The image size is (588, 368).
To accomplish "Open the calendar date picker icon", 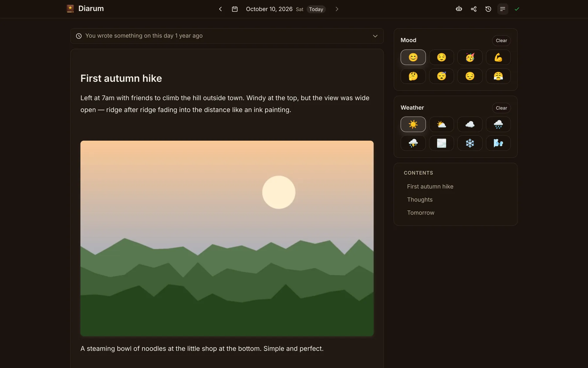I will [235, 9].
